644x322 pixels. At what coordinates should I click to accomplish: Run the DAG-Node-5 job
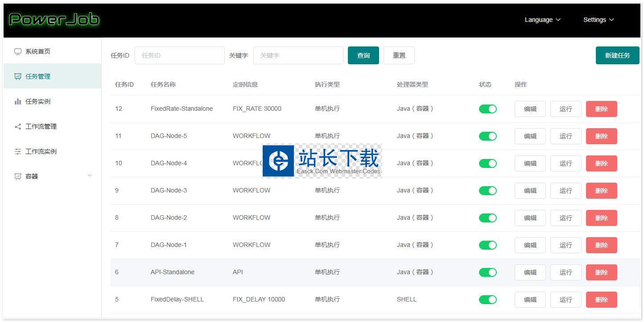pos(566,136)
